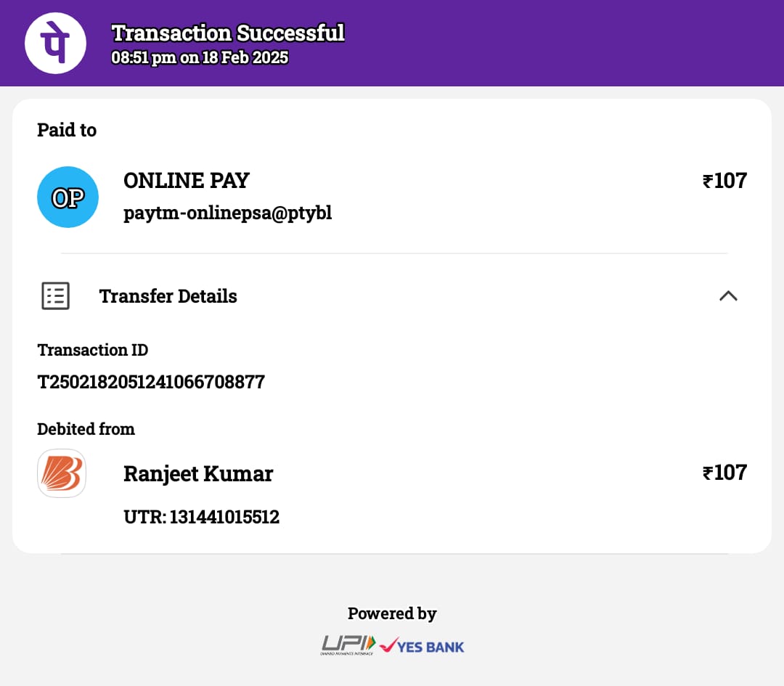
Task: Click the OP merchant avatar icon
Action: 68,197
